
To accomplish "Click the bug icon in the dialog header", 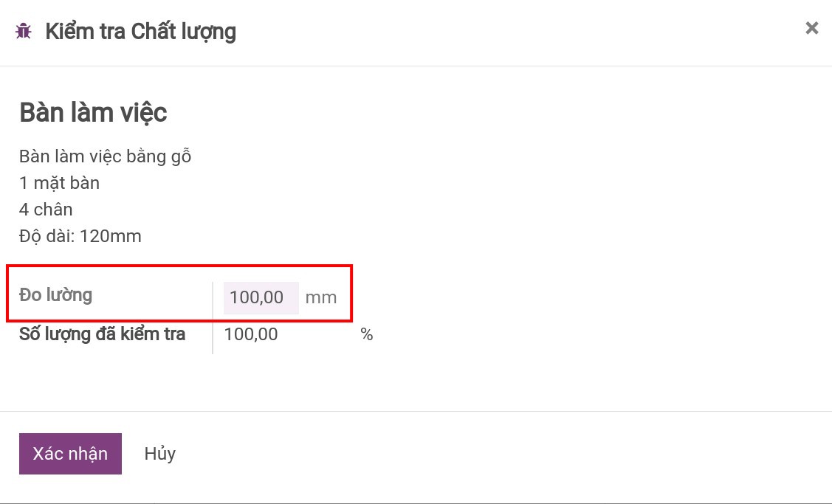I will (24, 32).
